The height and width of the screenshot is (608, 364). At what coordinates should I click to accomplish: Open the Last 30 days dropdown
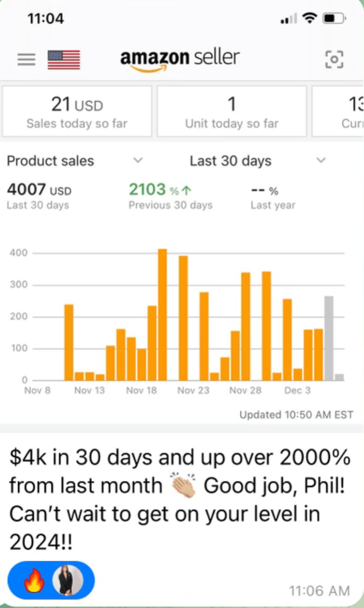tap(321, 160)
